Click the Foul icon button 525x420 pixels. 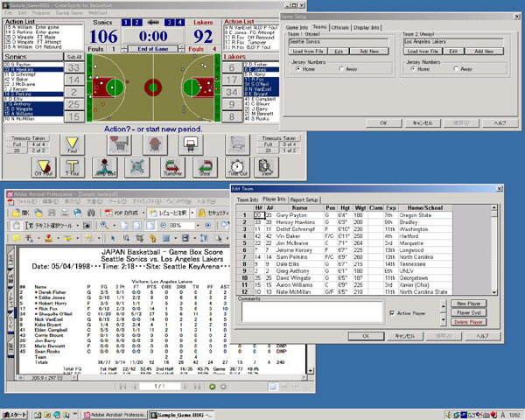[x=73, y=144]
